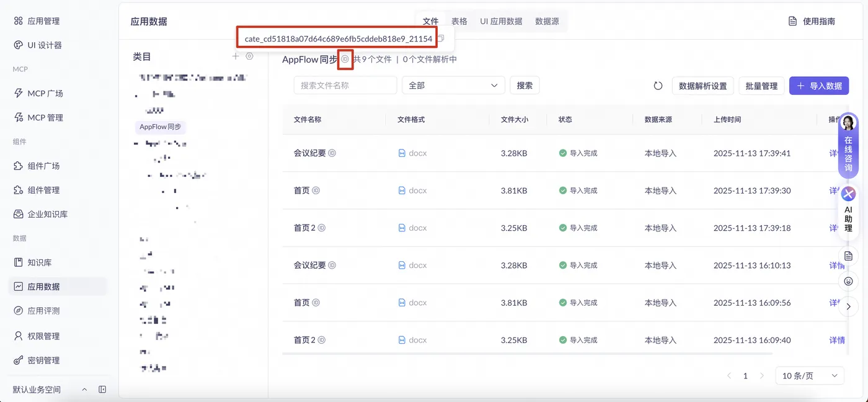Click the ID icon next to 会议纪要 in first row
The width and height of the screenshot is (868, 402).
pyautogui.click(x=332, y=153)
